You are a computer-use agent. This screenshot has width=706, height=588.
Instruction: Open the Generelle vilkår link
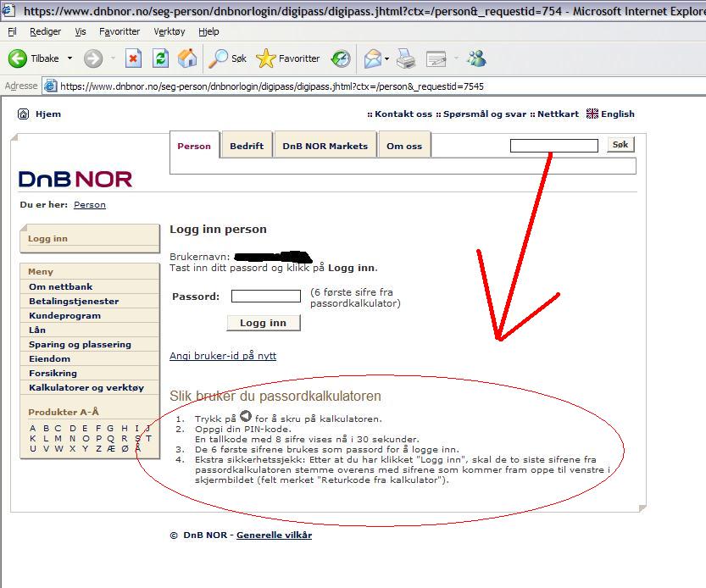(275, 535)
